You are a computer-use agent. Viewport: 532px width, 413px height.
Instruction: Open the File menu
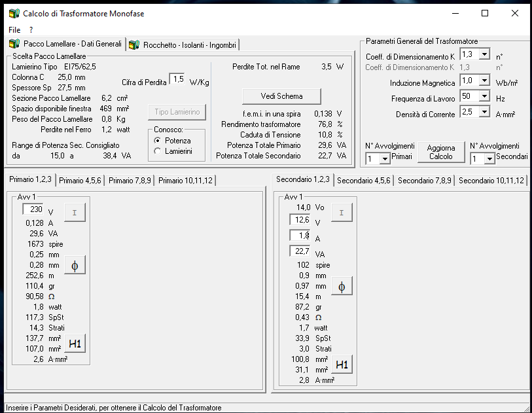pos(14,30)
